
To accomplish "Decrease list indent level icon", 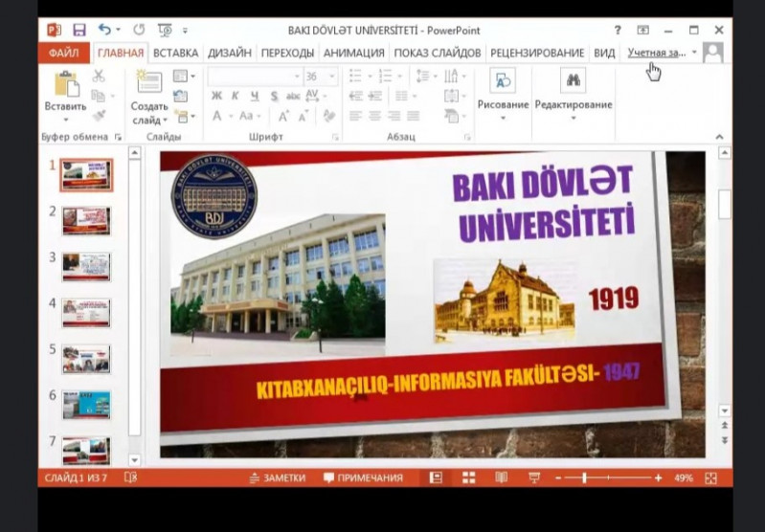I will (x=355, y=96).
